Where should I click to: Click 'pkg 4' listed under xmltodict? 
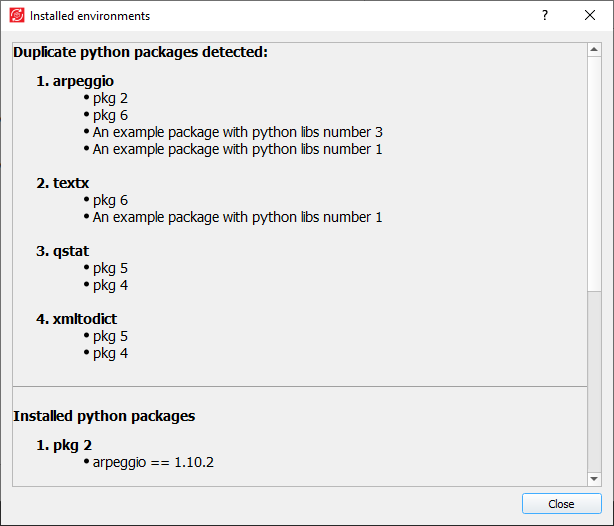pos(110,353)
